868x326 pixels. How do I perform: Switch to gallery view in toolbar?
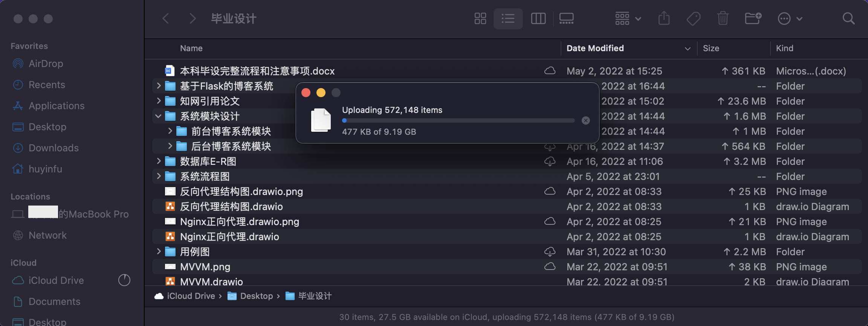[566, 18]
